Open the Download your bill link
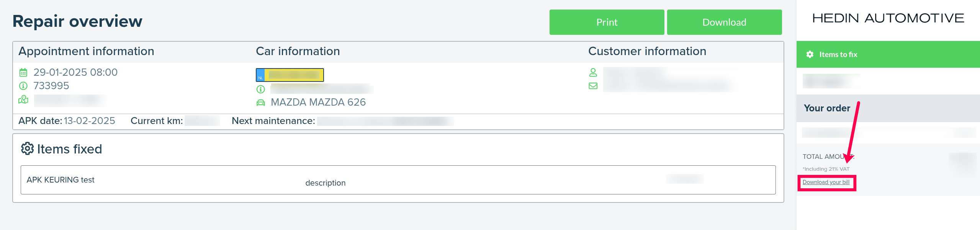This screenshot has width=980, height=230. 826,182
